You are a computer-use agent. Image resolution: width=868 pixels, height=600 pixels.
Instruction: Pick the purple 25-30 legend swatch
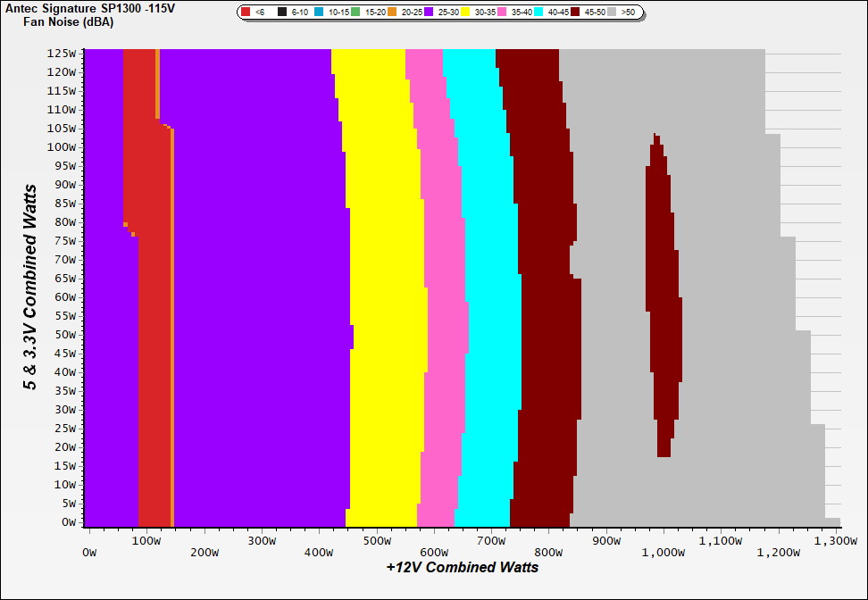click(430, 12)
